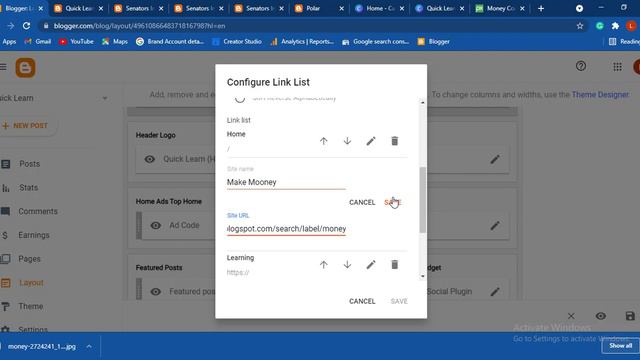
Task: Click the Site URL input field
Action: pos(286,229)
